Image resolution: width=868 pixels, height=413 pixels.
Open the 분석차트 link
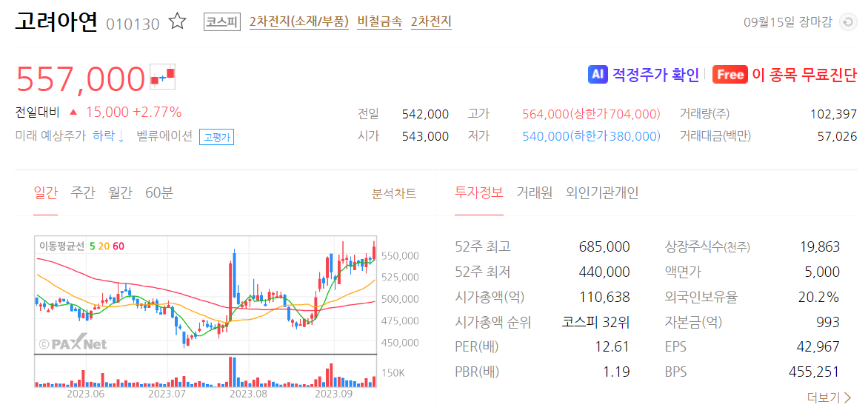(x=394, y=193)
